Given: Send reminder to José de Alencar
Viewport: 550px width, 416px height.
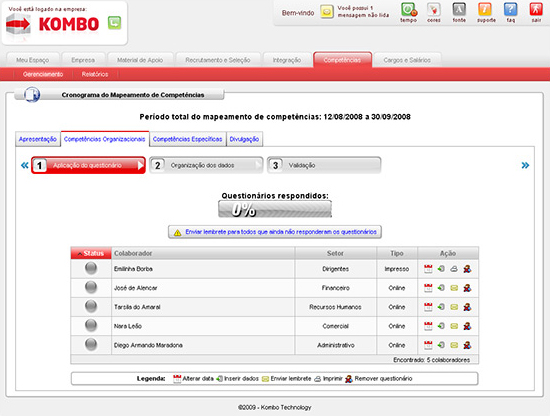Looking at the screenshot, I should point(454,288).
